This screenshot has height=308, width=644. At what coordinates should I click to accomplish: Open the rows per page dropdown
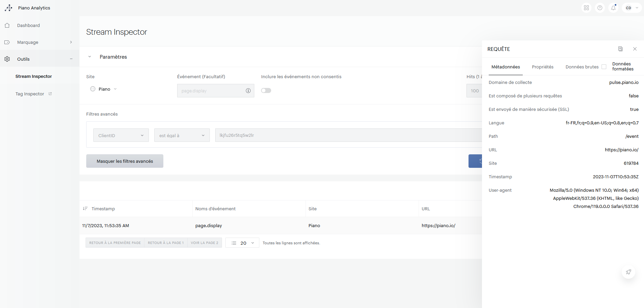click(243, 243)
